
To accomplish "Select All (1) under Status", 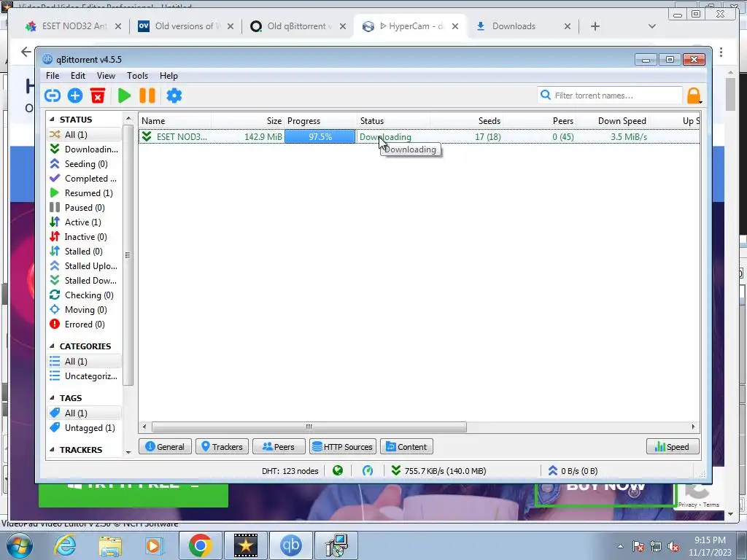I will click(x=85, y=135).
